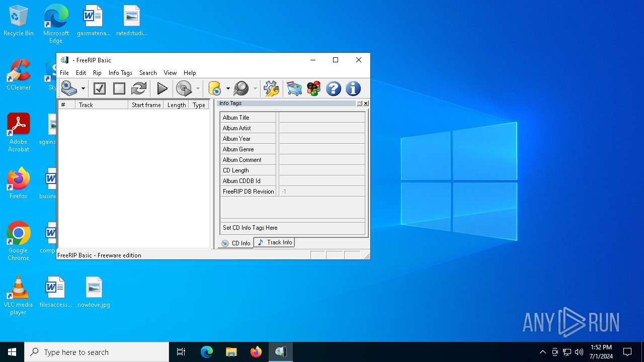Click the Length column header
This screenshot has height=362, width=644.
point(177,105)
